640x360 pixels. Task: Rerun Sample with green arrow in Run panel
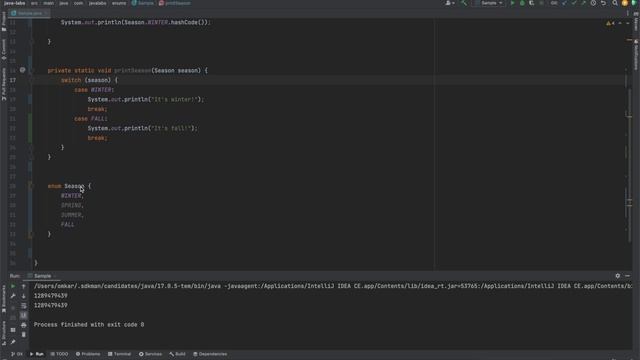13,286
